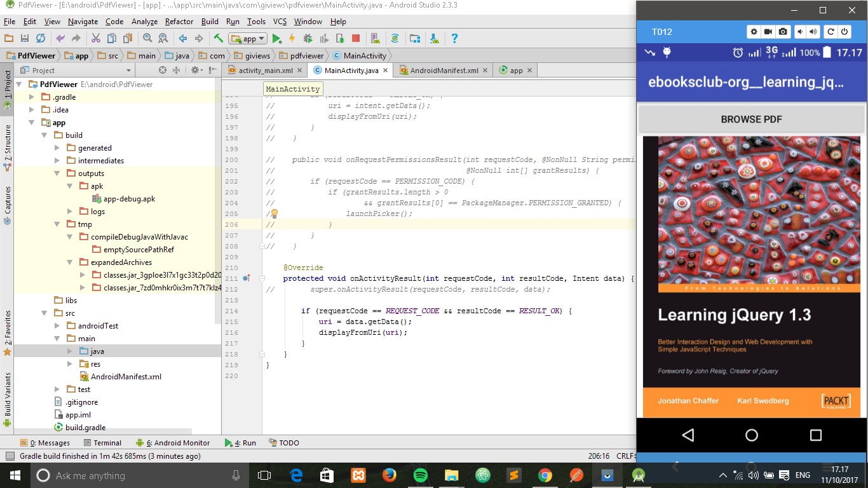This screenshot has height=488, width=868.
Task: Attach debugger to Android process icon
Action: click(x=340, y=38)
